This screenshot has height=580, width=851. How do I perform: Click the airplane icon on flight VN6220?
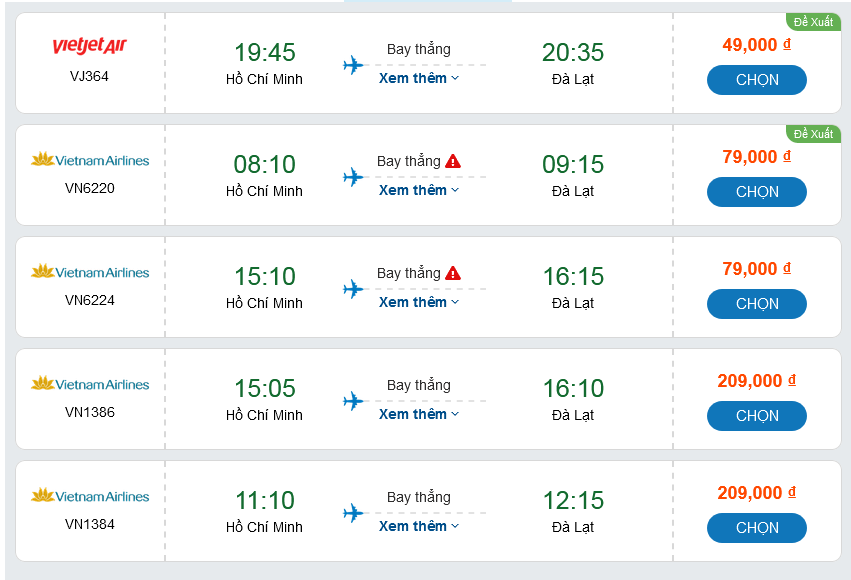point(353,178)
